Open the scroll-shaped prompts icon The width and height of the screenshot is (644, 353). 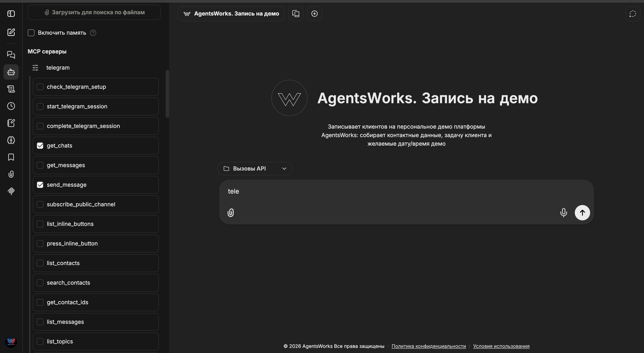coord(11,89)
